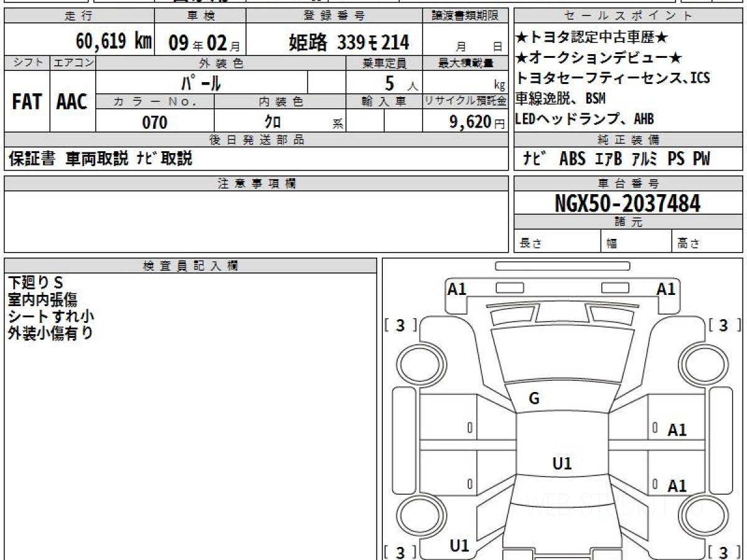Select the 走行 column header
Viewport: 747px width, 560px height.
point(79,16)
